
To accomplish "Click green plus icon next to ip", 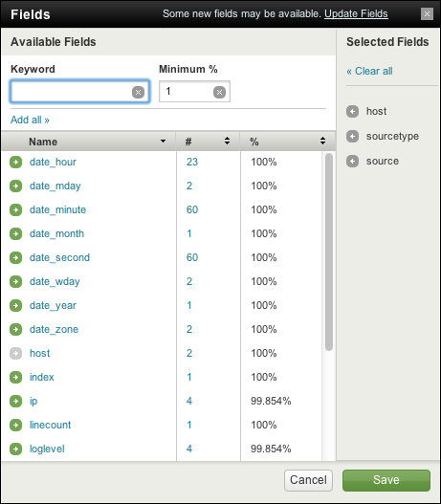I will (x=15, y=401).
